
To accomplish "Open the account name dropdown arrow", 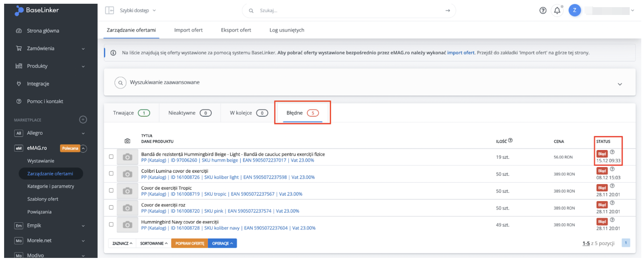I will click(x=632, y=11).
